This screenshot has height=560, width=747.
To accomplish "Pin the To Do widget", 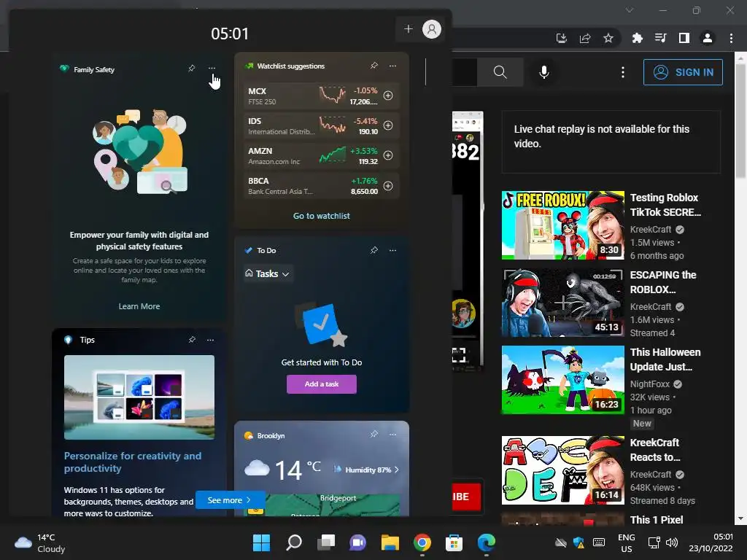I will [x=374, y=250].
